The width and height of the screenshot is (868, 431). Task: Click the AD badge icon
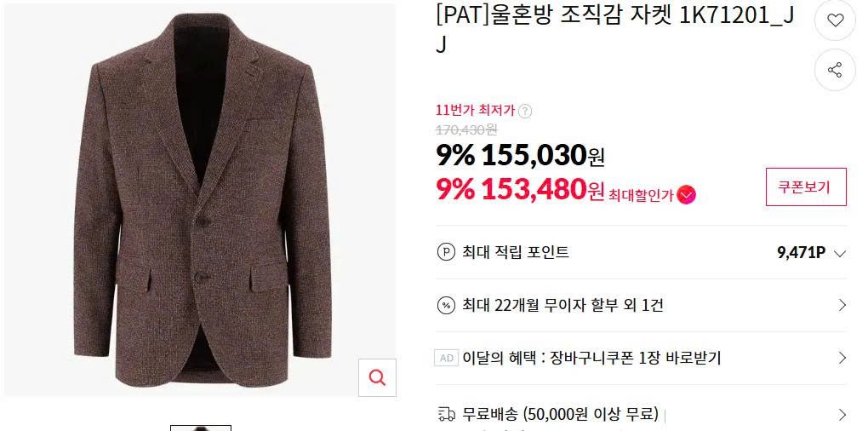coord(446,358)
